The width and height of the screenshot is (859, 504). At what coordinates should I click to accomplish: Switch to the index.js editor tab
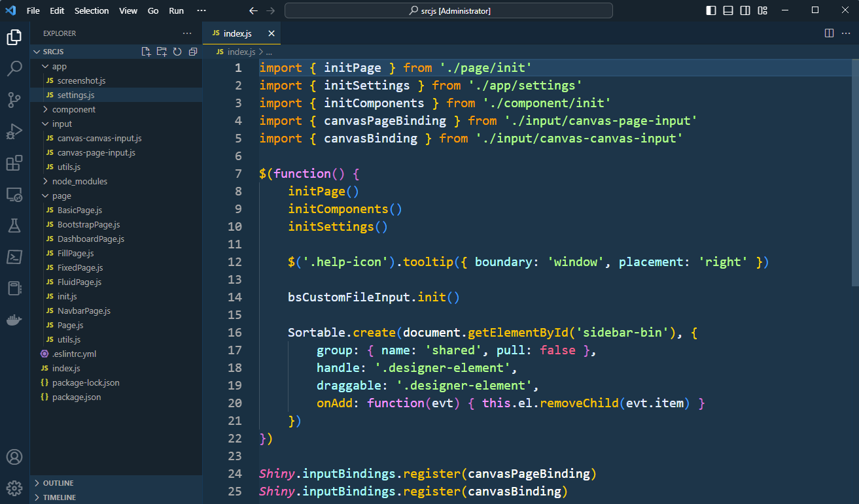(237, 33)
